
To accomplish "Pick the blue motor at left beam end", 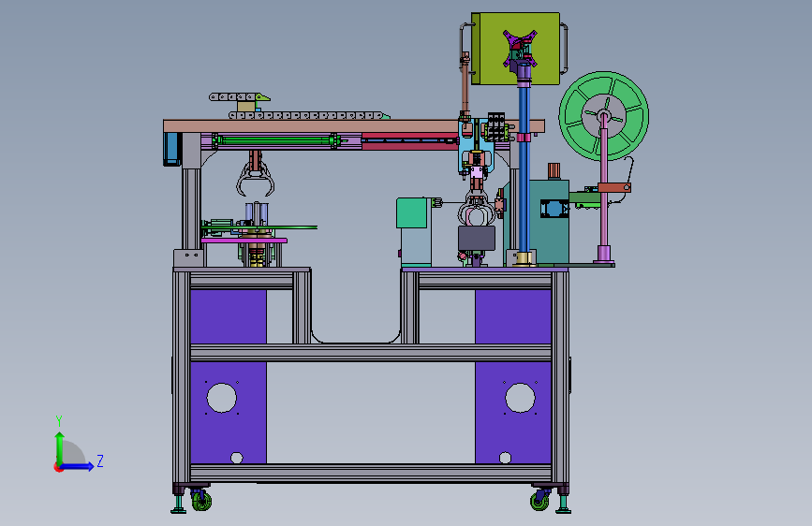I will [x=171, y=149].
